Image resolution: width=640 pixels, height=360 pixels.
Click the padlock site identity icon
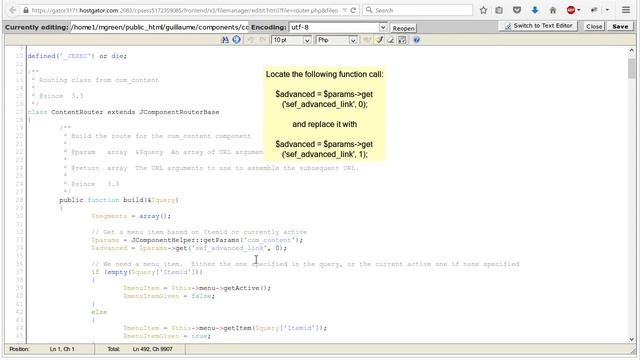(26, 10)
